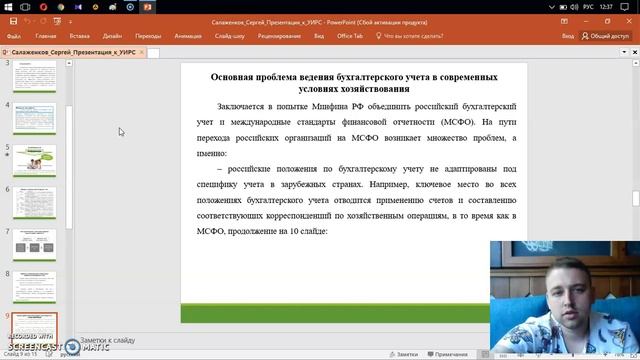The height and width of the screenshot is (360, 640).
Task: Click the spell check icon in status bar
Action: click(49, 354)
